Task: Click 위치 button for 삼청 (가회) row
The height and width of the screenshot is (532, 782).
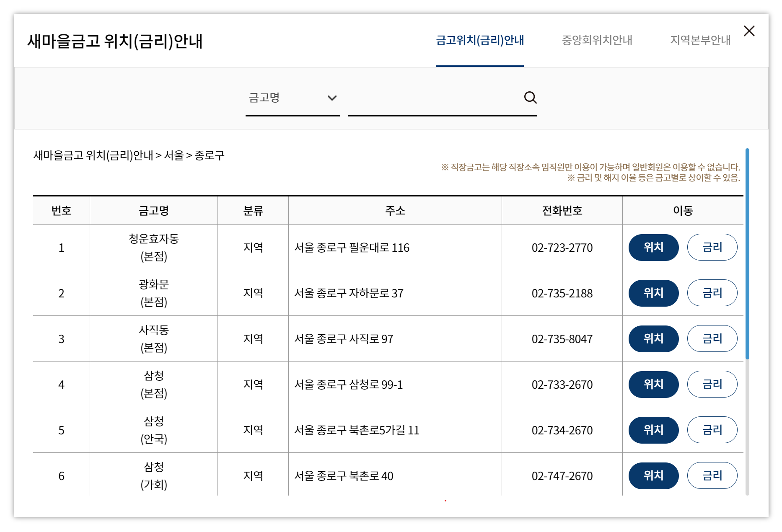Action: tap(653, 476)
